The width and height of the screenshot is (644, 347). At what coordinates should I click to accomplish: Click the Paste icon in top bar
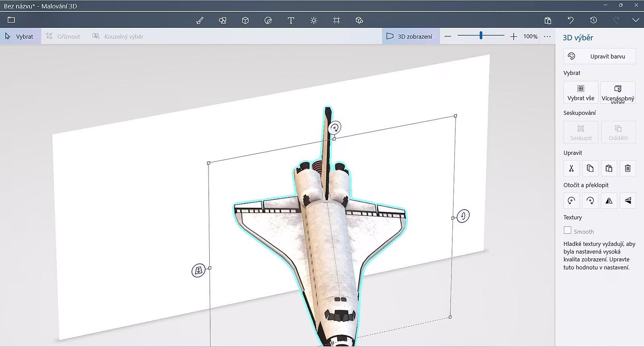[547, 20]
